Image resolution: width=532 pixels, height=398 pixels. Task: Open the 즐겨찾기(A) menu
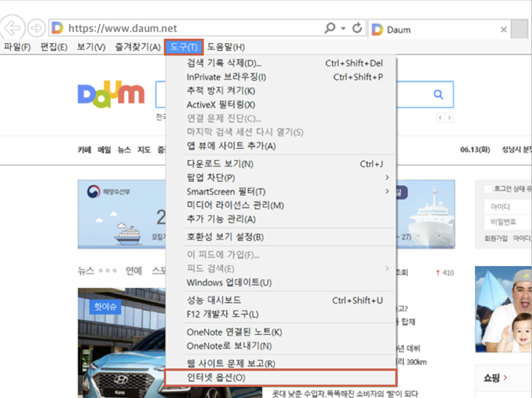137,47
